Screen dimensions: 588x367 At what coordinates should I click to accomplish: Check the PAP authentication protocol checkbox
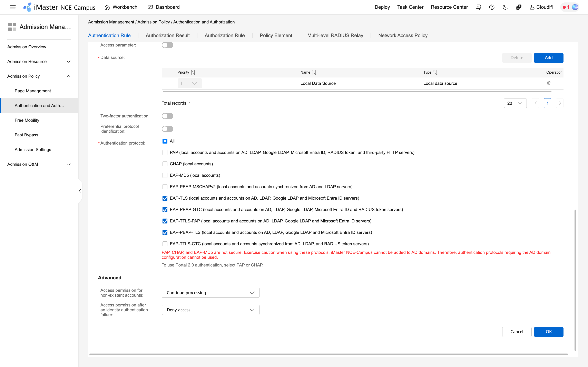coord(165,153)
